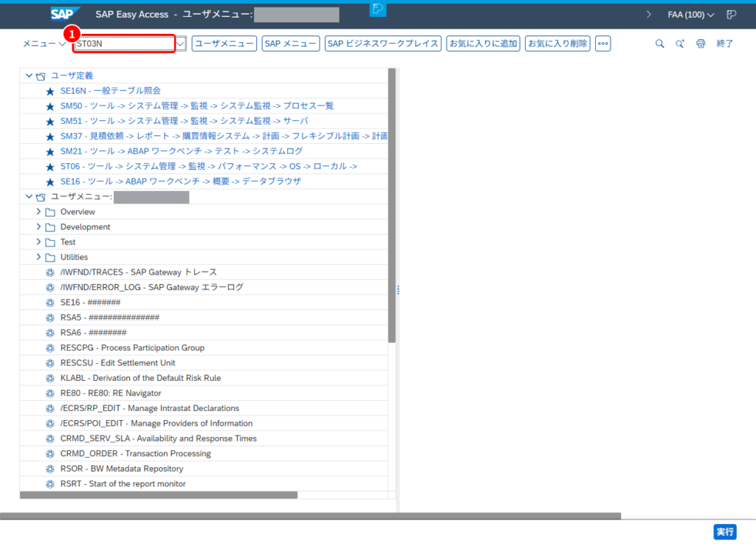Click transaction icon beside /IWFND/TRACES

(49, 272)
